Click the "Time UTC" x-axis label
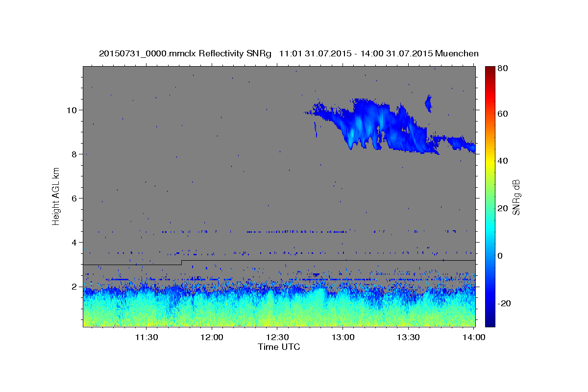Image resolution: width=588 pixels, height=392 pixels. pos(279,347)
